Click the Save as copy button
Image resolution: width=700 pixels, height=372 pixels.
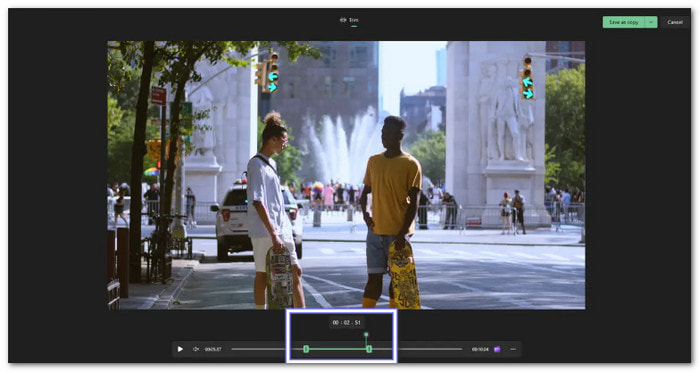624,22
